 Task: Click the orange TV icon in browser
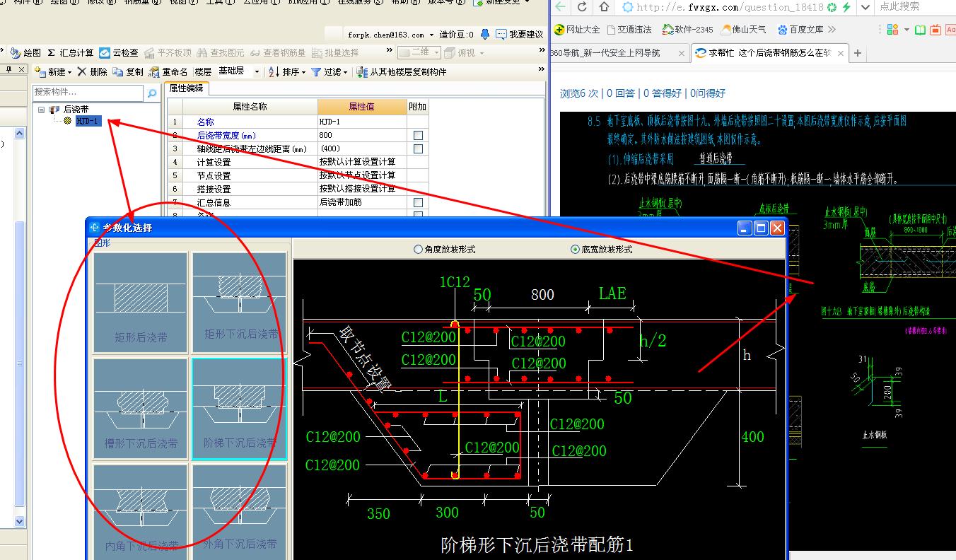(x=935, y=30)
